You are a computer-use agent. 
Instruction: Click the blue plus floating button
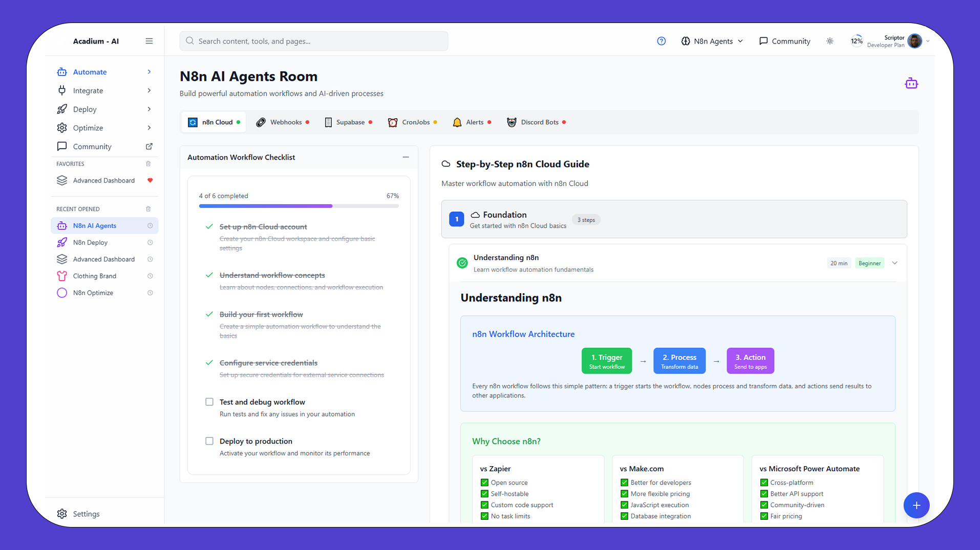pos(917,505)
